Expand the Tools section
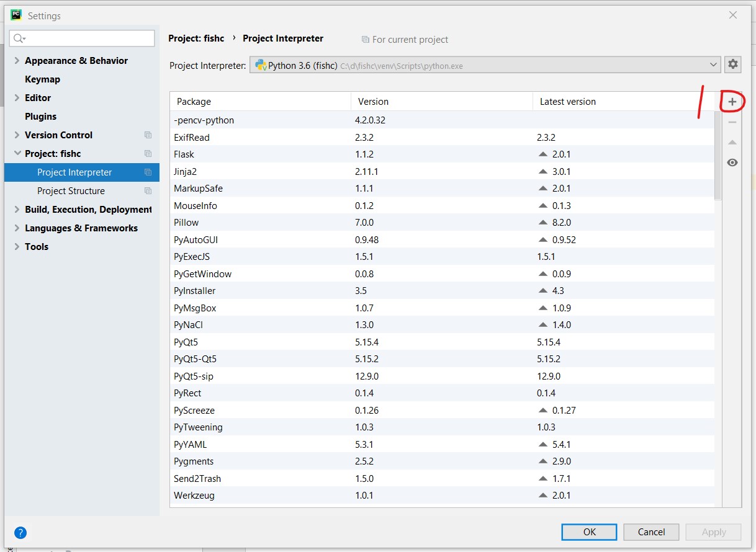The height and width of the screenshot is (552, 756). click(17, 247)
